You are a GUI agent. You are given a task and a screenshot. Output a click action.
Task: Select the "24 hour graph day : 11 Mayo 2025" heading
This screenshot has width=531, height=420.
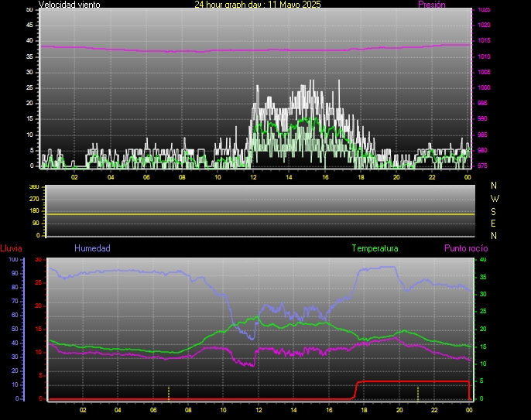[257, 5]
